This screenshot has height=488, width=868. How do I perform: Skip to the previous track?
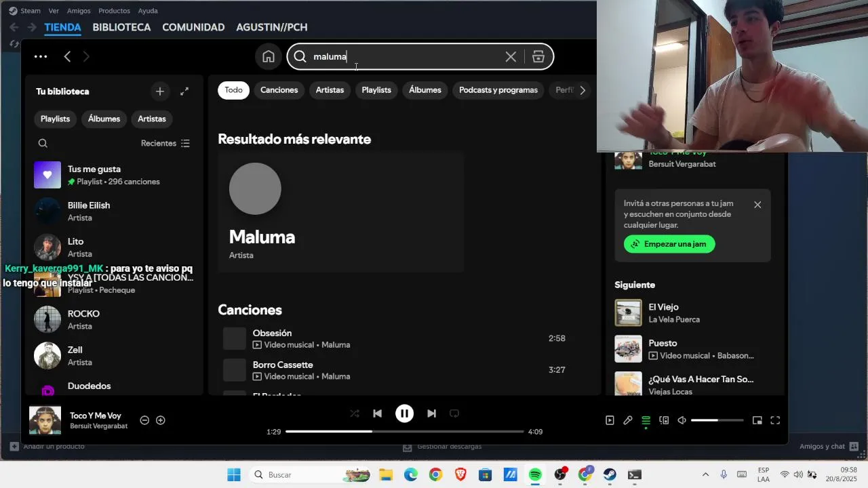click(378, 413)
